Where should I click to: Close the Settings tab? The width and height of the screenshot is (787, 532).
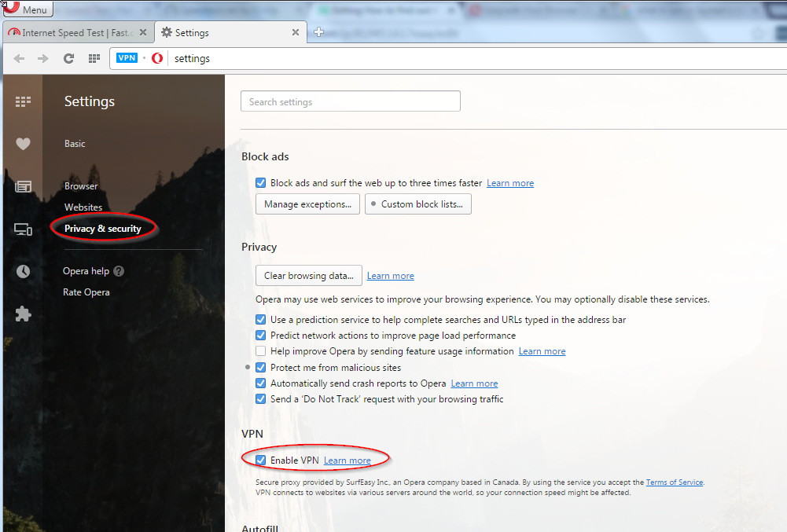pos(296,33)
